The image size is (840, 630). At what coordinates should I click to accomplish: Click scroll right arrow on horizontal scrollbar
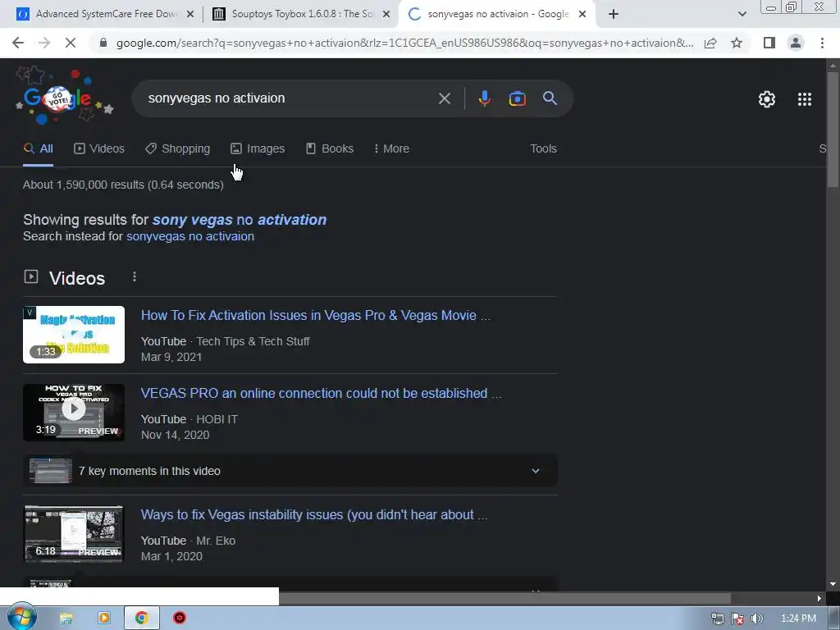click(x=819, y=598)
